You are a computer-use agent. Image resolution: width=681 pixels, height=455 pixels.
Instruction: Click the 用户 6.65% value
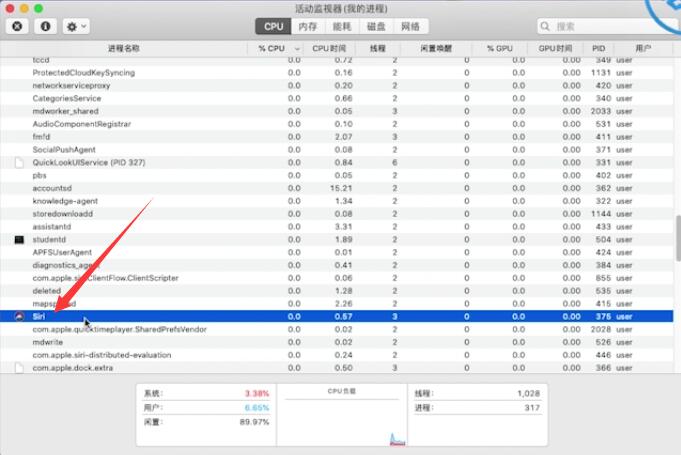tap(257, 408)
